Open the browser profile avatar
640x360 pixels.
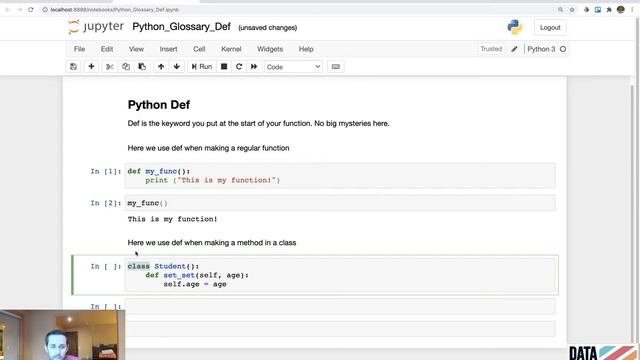coord(621,9)
